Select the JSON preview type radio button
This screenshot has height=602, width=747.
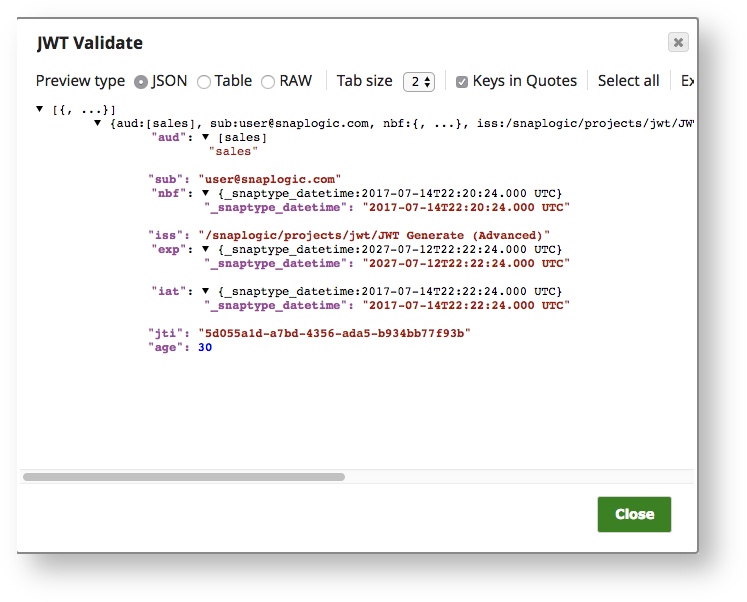141,82
